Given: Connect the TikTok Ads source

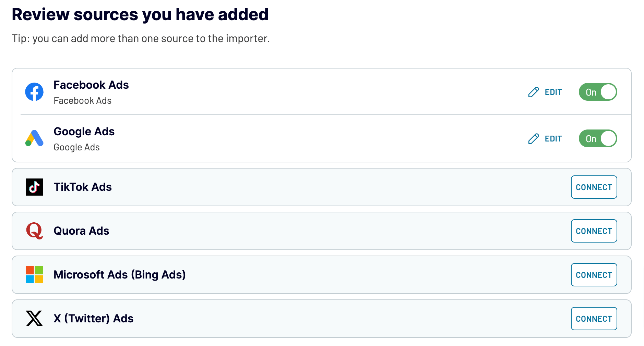Looking at the screenshot, I should pyautogui.click(x=594, y=187).
